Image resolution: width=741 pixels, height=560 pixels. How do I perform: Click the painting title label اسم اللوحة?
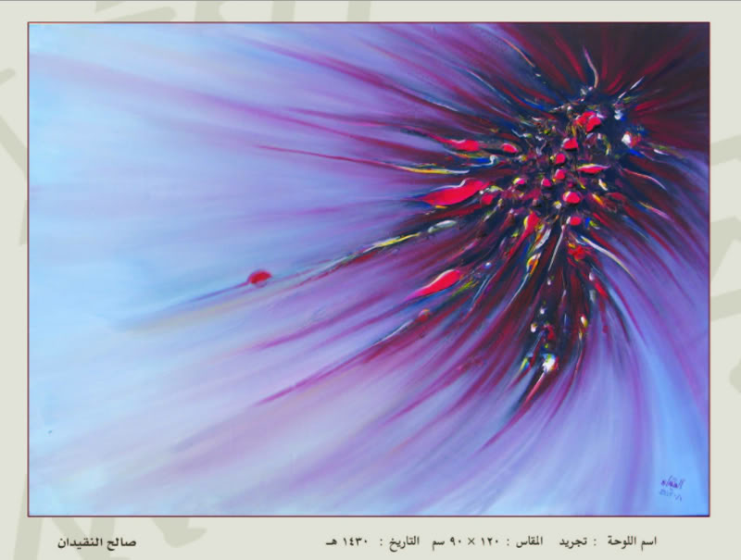pyautogui.click(x=631, y=541)
